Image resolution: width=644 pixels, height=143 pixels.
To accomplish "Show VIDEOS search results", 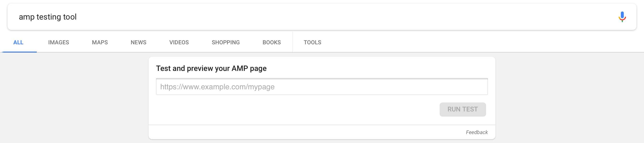I will (179, 42).
